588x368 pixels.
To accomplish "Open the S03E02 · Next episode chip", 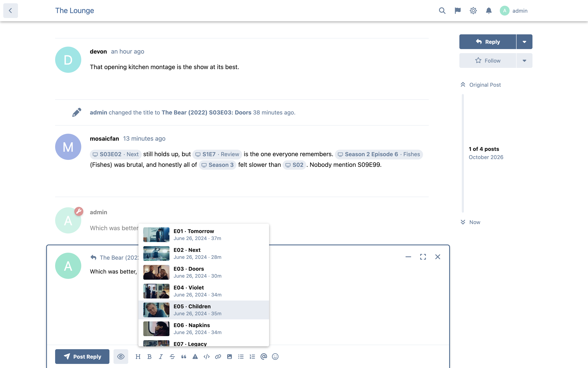I will (x=116, y=154).
